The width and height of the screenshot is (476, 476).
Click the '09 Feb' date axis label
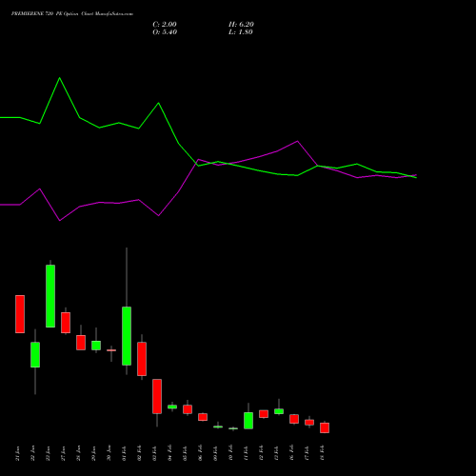[216, 453]
